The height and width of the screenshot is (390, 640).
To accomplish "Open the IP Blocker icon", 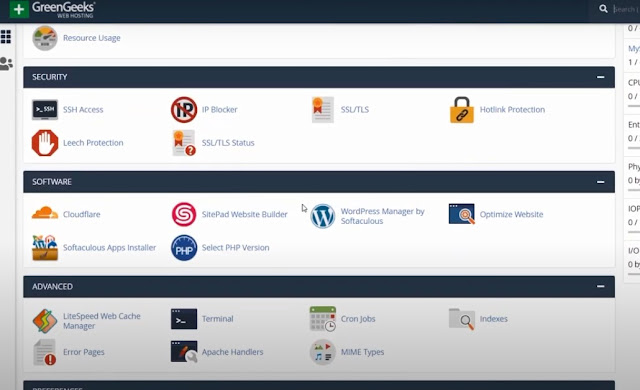I will [184, 110].
